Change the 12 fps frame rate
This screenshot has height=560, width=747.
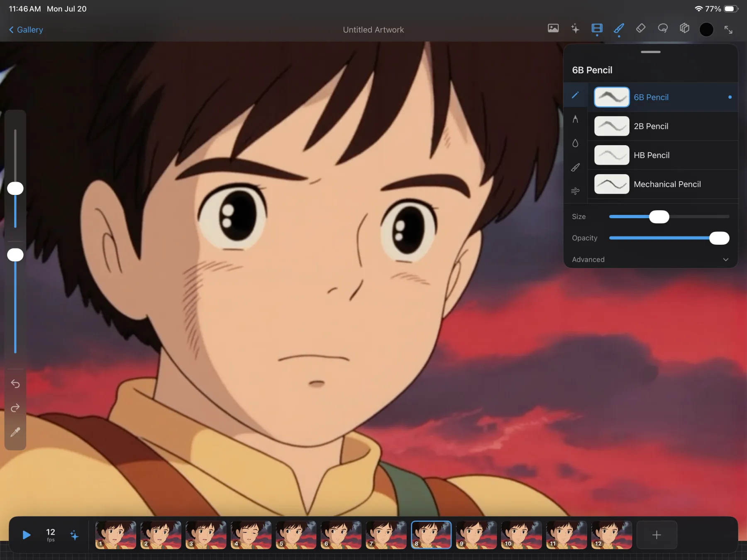pos(51,535)
